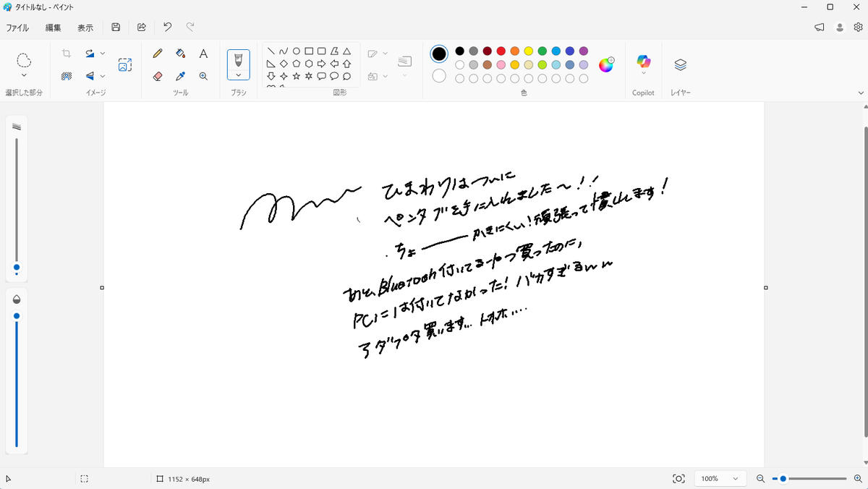Image resolution: width=868 pixels, height=489 pixels.
Task: Choose the five-point star shape
Action: [296, 76]
